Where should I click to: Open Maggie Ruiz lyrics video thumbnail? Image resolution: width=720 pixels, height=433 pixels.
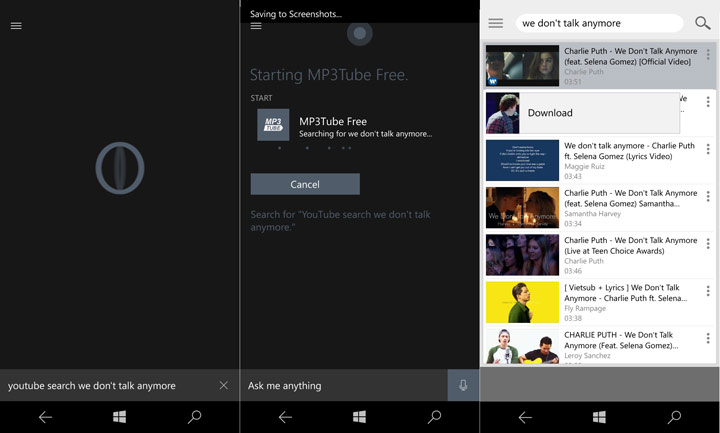coord(523,160)
